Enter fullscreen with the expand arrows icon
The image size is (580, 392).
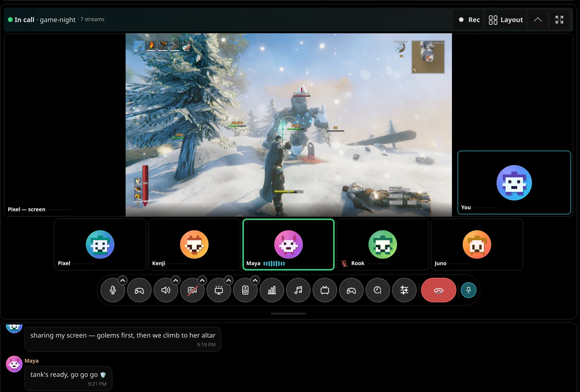pyautogui.click(x=559, y=20)
